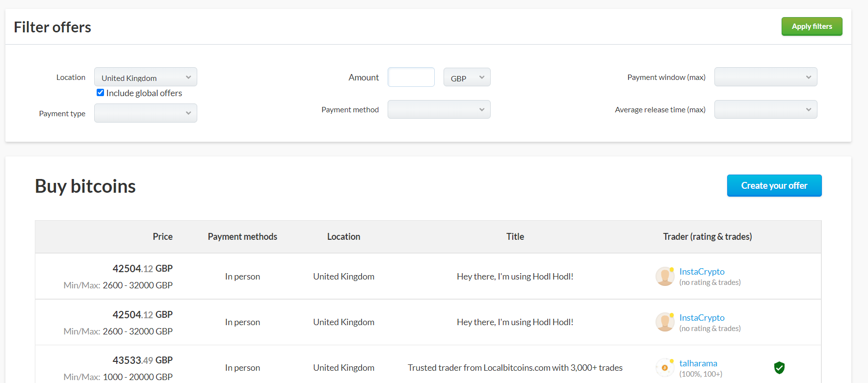Viewport: 868px width, 383px height.
Task: Click the 43533.49 GBP offer price
Action: click(x=142, y=360)
